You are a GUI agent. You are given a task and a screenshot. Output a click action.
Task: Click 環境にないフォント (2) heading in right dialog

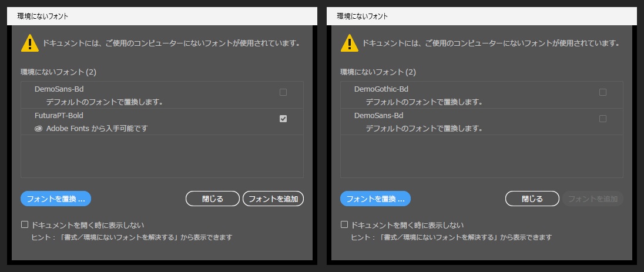[378, 72]
